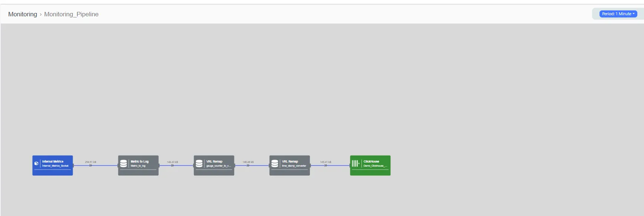Click the 294.91 kB throughput label
This screenshot has width=644, height=216.
tap(90, 162)
